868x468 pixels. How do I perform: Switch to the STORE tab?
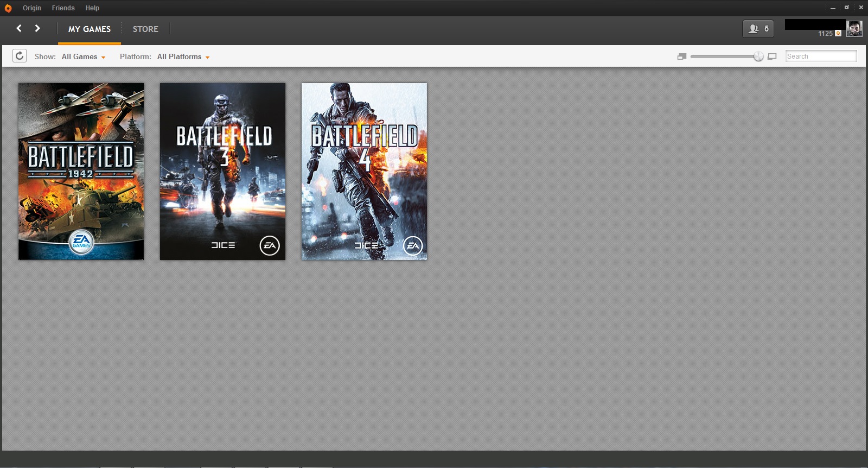(145, 29)
